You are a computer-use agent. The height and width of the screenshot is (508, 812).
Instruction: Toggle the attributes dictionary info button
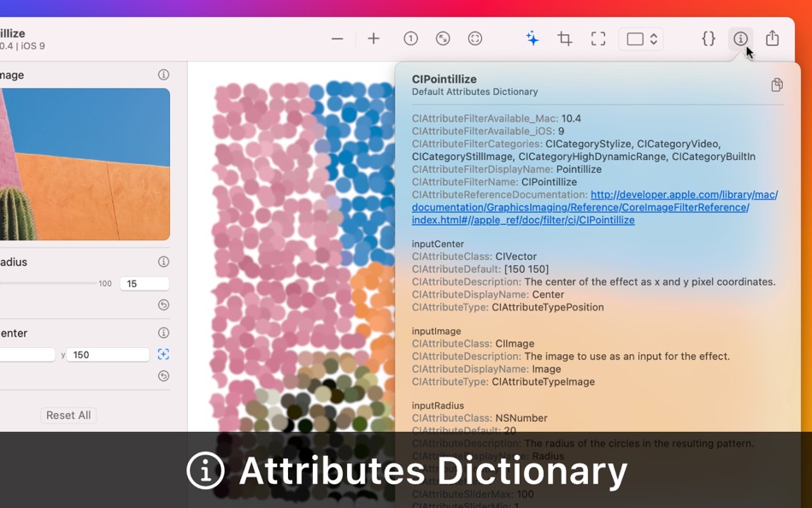pos(740,38)
